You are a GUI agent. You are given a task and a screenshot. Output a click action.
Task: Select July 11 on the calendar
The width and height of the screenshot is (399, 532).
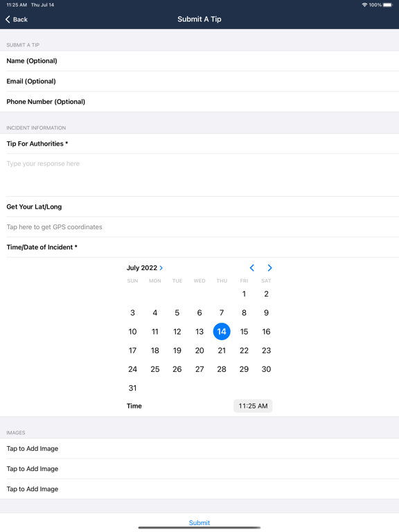pos(155,332)
